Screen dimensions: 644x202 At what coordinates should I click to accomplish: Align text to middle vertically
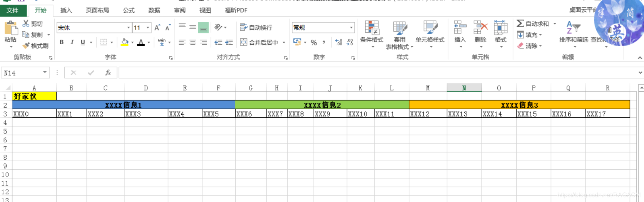192,27
